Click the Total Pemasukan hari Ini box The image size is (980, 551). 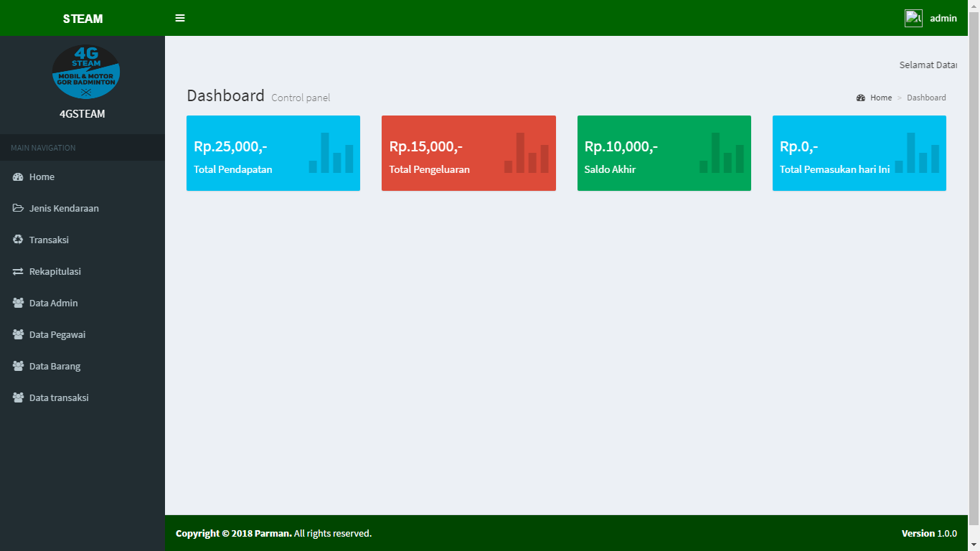click(859, 153)
